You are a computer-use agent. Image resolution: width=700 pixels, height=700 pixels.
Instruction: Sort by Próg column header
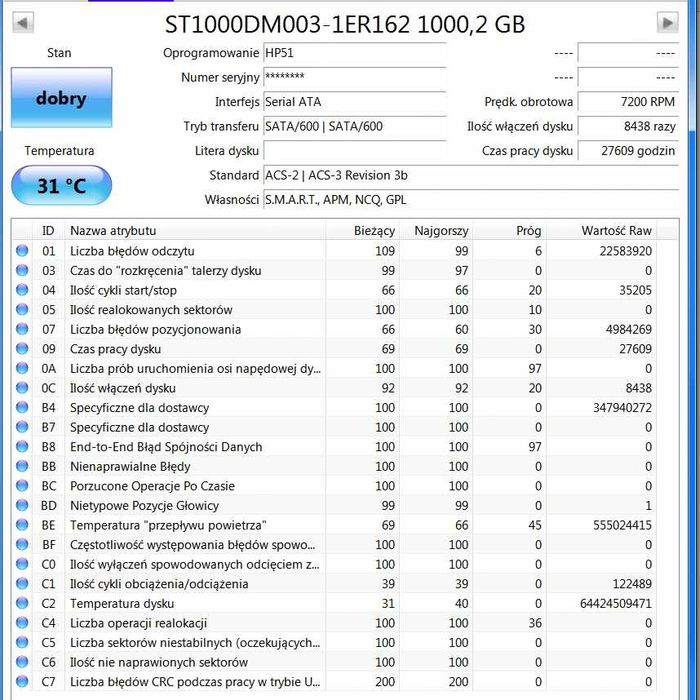(x=509, y=231)
